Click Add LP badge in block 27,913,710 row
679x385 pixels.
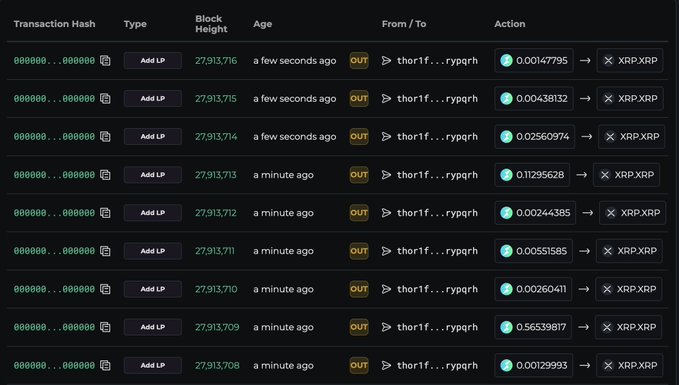click(x=152, y=289)
